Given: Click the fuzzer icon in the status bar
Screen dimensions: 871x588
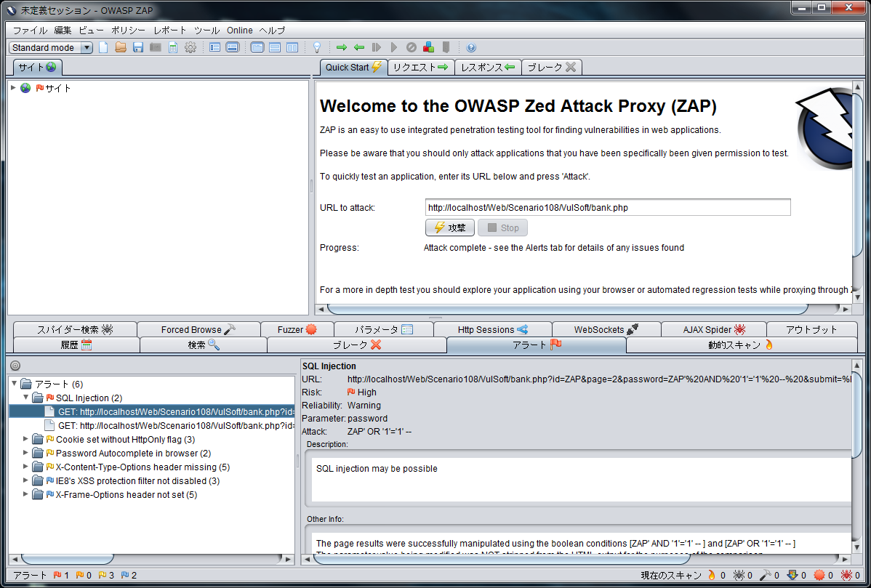Looking at the screenshot, I should pos(819,576).
